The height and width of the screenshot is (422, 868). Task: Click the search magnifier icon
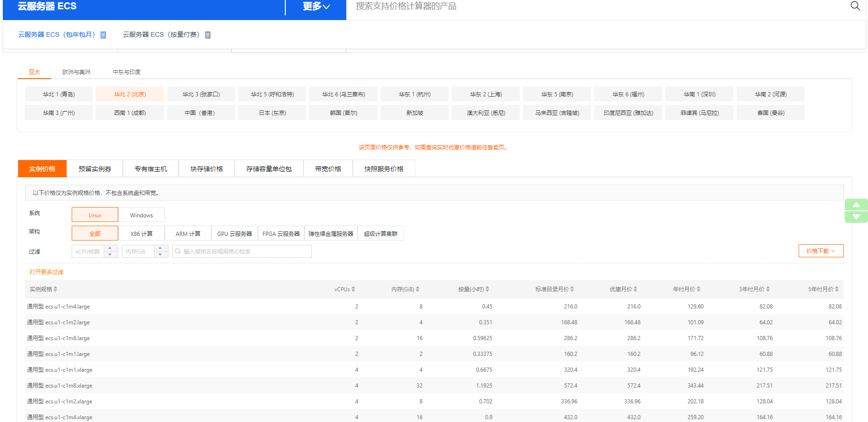click(855, 6)
